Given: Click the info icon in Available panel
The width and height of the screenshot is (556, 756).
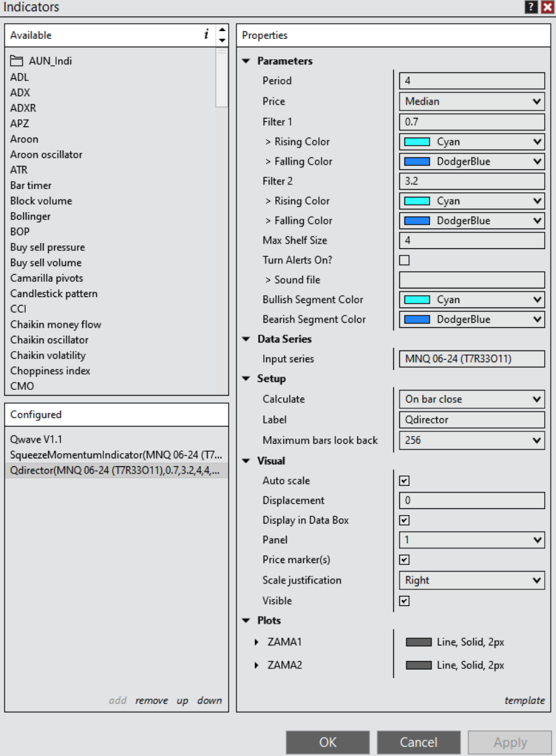Looking at the screenshot, I should tap(206, 35).
